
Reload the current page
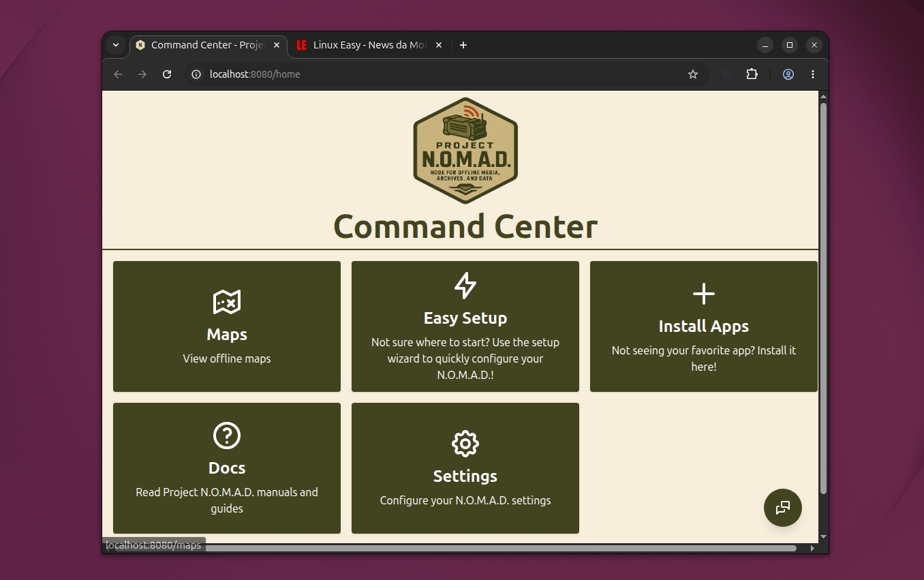coord(167,74)
